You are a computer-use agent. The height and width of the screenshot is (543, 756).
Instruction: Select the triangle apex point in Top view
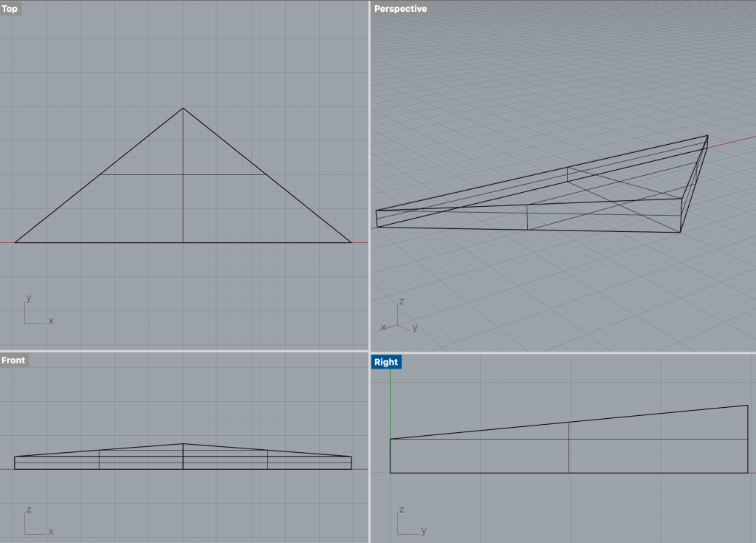(x=183, y=109)
